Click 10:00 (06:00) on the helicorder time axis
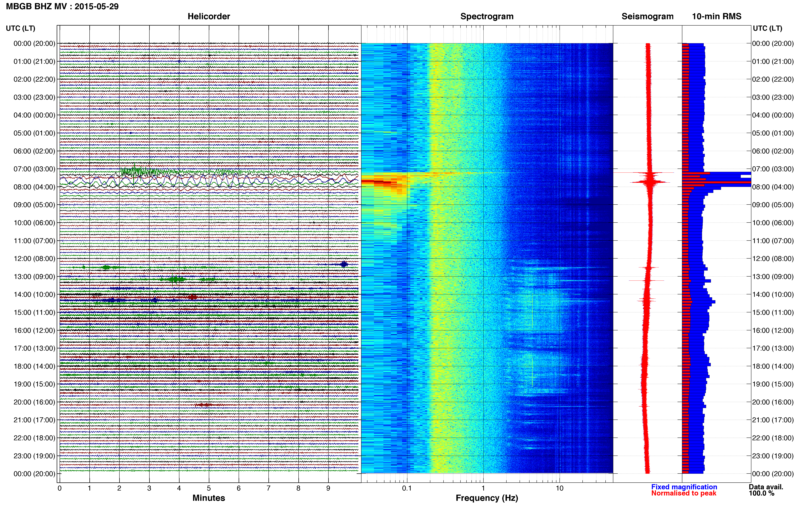This screenshot has width=812, height=508. 34,223
